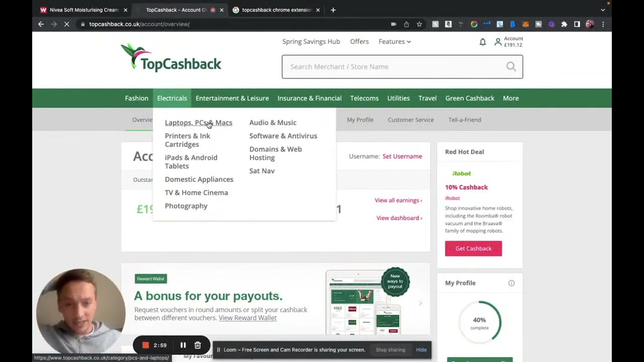This screenshot has height=362, width=644.
Task: Click Stop sharing in Loom bar
Action: [390, 350]
